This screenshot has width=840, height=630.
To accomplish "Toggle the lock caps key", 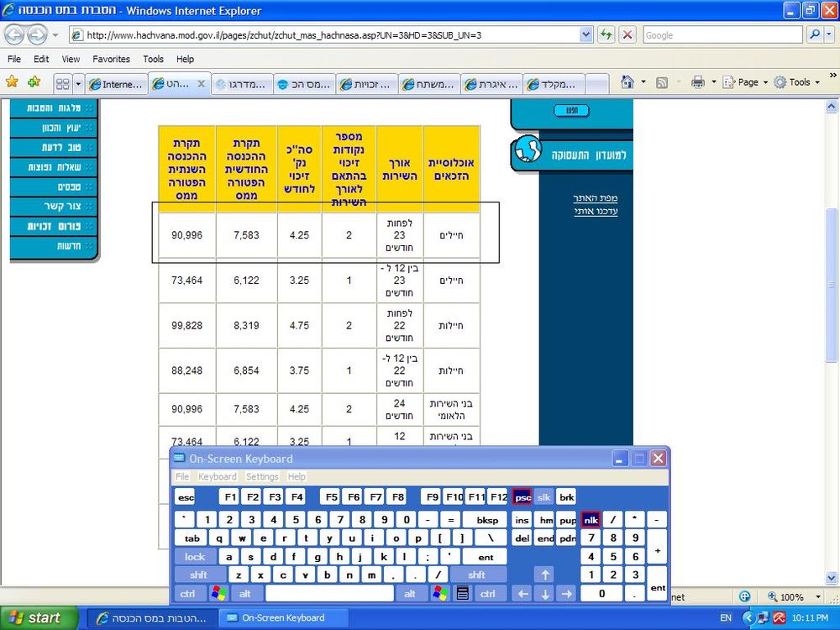I will (x=195, y=557).
